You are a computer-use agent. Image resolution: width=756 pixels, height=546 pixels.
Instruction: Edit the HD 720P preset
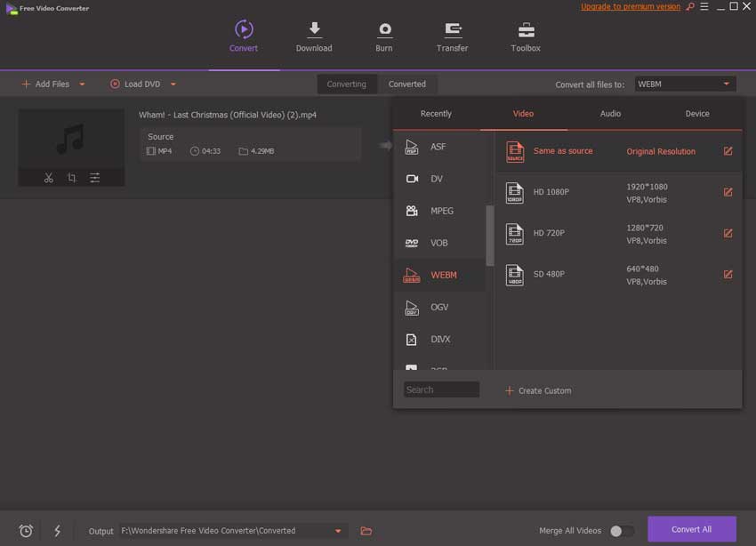728,233
